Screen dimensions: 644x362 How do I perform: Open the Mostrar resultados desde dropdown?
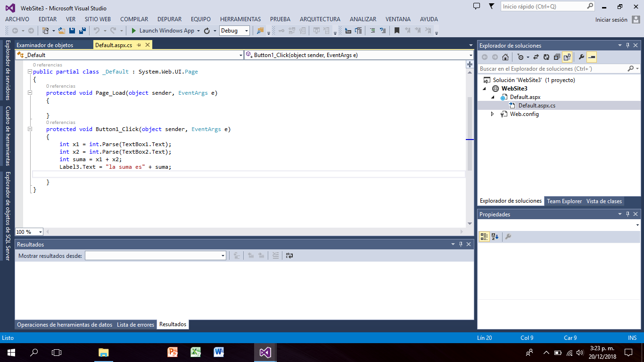pos(222,255)
